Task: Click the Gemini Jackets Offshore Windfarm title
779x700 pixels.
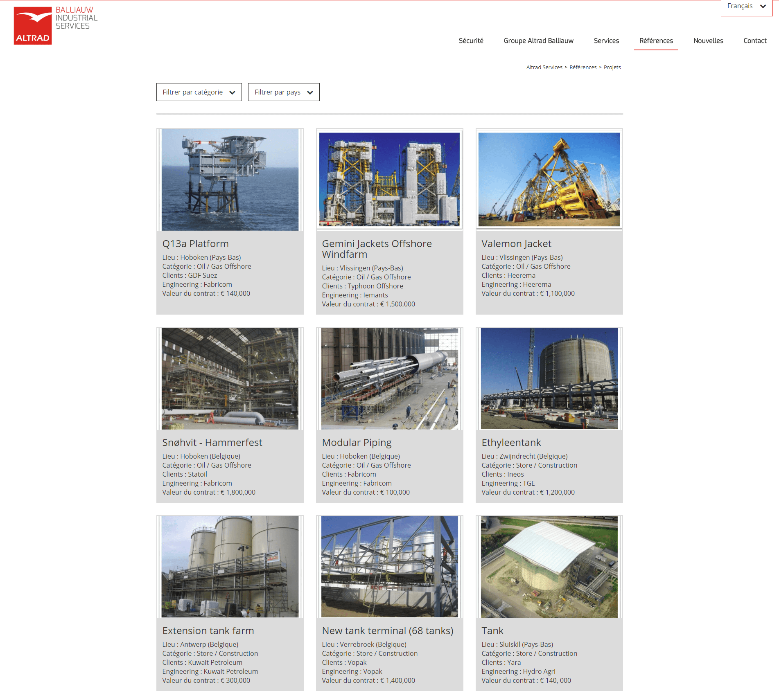Action: point(377,249)
